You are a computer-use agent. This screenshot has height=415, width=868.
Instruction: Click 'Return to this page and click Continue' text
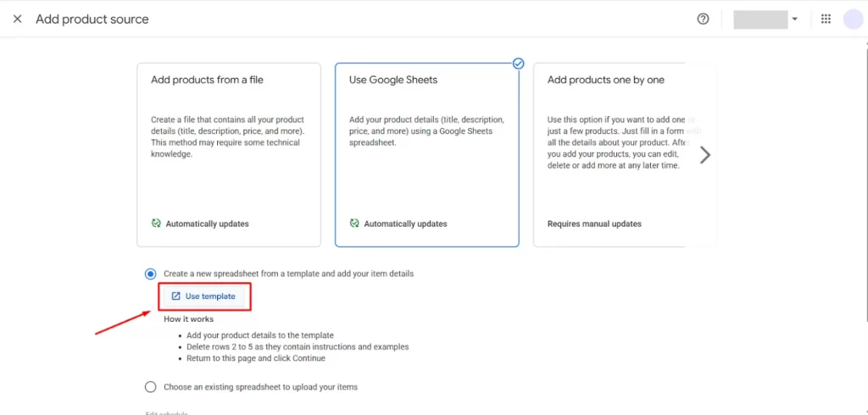[256, 358]
